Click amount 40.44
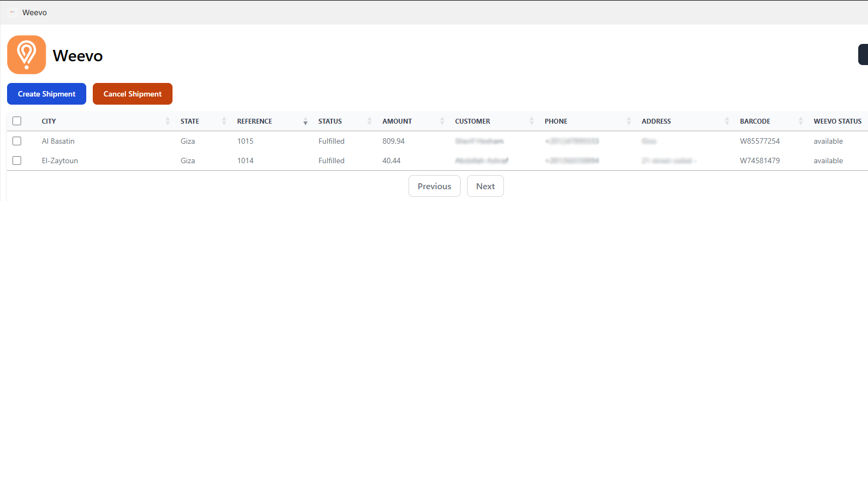 pyautogui.click(x=391, y=160)
